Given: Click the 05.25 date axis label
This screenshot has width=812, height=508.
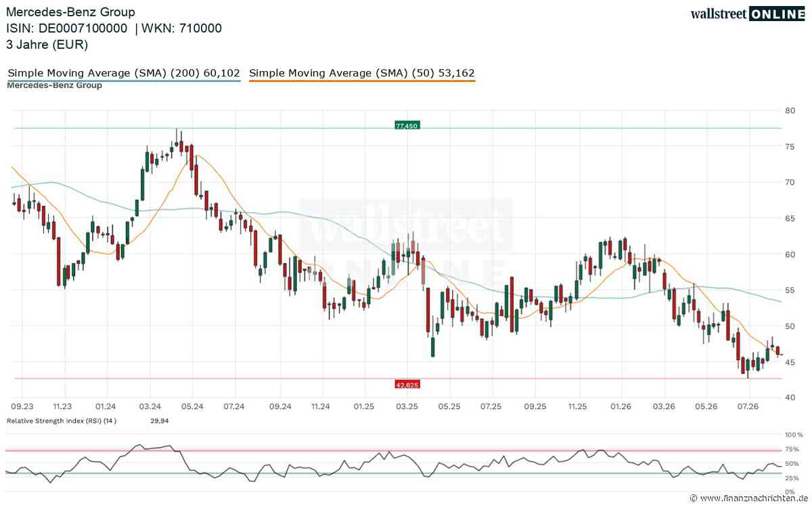Looking at the screenshot, I should coord(449,406).
